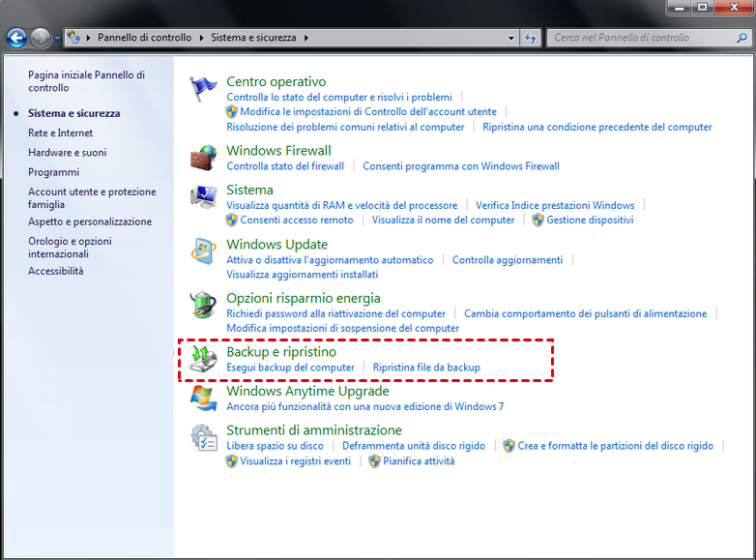Open the Sistema computer monitor icon
Screen dimensions: 756x560
tap(203, 196)
